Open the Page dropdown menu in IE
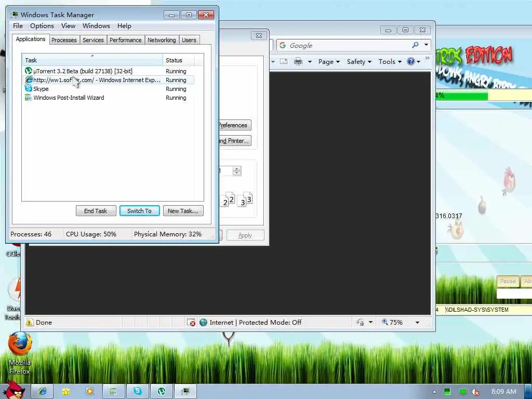Viewport: 532px width, 399px height. click(328, 62)
